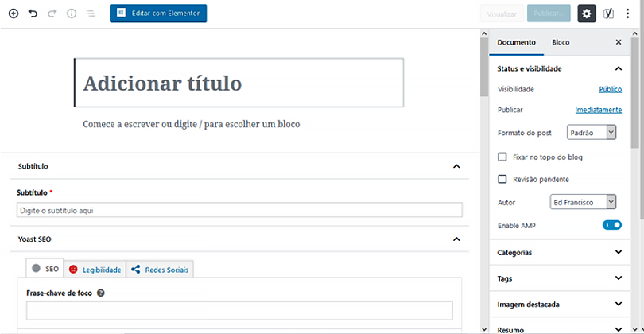Screen dimensions: 644x334
Task: Undo the last change
Action: coord(33,14)
